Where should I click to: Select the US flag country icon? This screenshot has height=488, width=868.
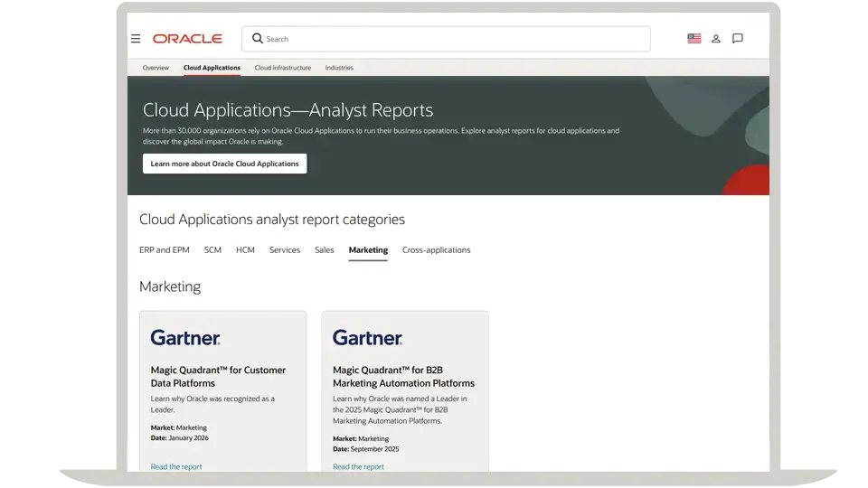click(693, 38)
